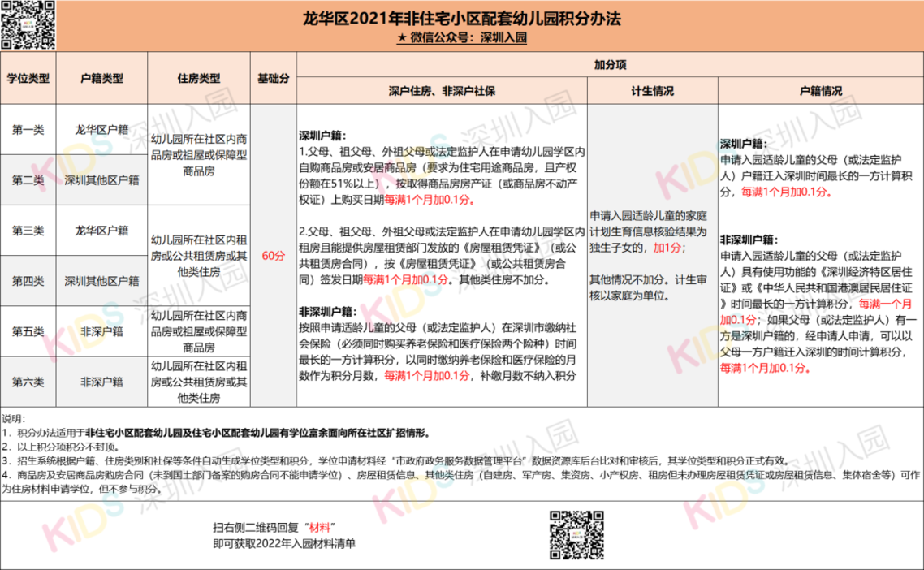Select the 第四类 cell
This screenshot has height=570, width=924.
pos(28,281)
